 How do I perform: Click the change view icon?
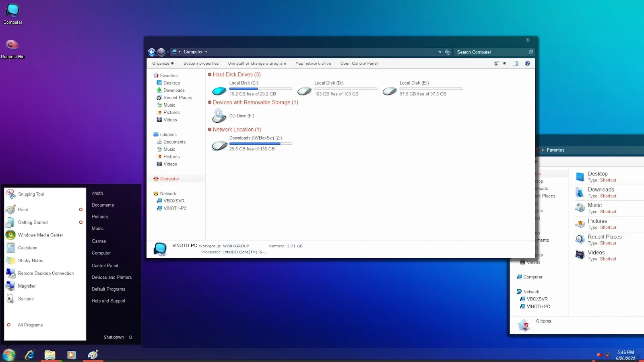coord(497,64)
